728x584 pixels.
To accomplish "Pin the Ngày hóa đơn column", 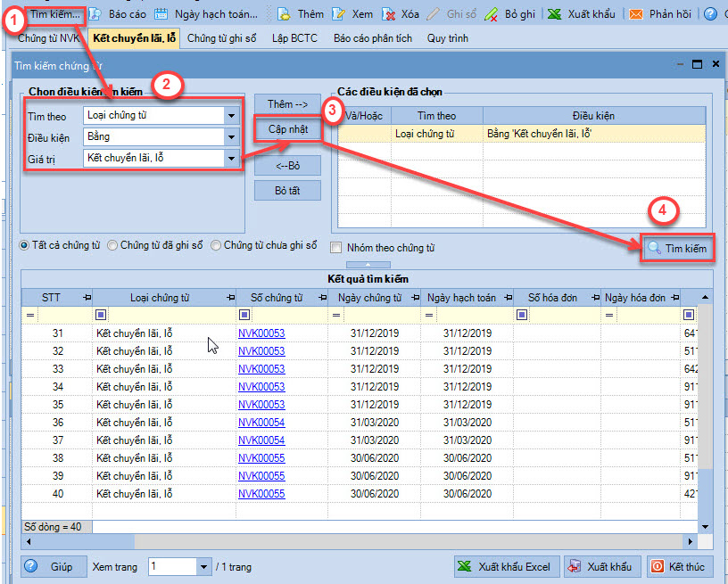I will point(675,297).
